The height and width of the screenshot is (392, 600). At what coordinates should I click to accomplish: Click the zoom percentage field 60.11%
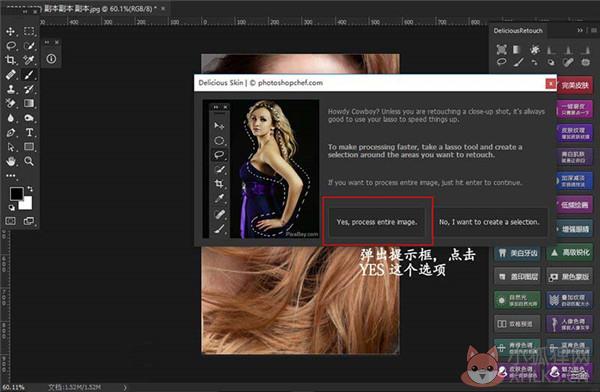coord(13,387)
